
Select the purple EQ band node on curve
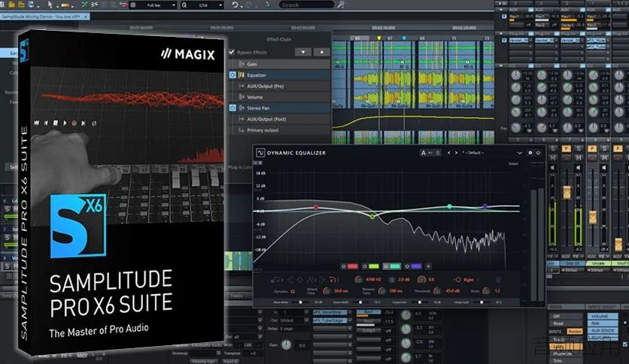485,206
